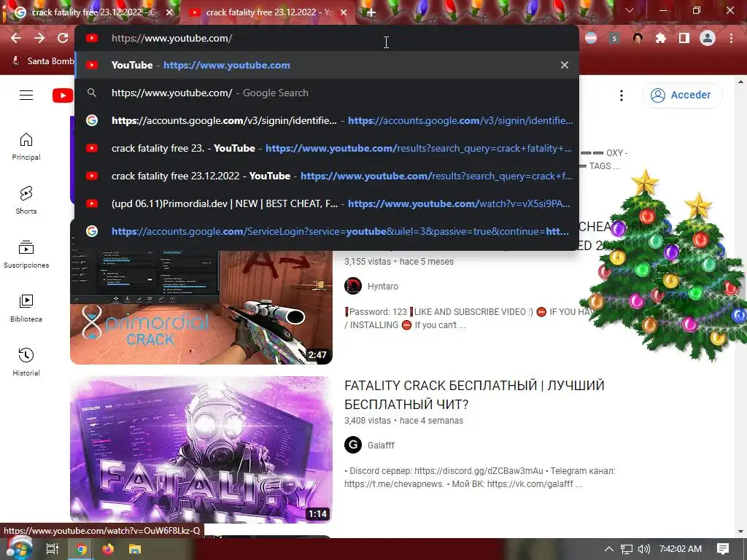
Task: Click the Acceder sign-in button
Action: pyautogui.click(x=682, y=96)
